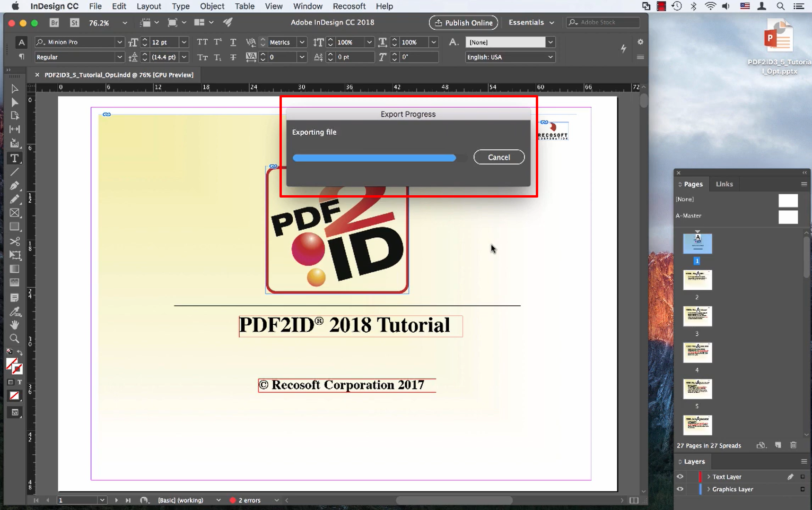
Task: Click the Publish Online button
Action: [x=463, y=23]
